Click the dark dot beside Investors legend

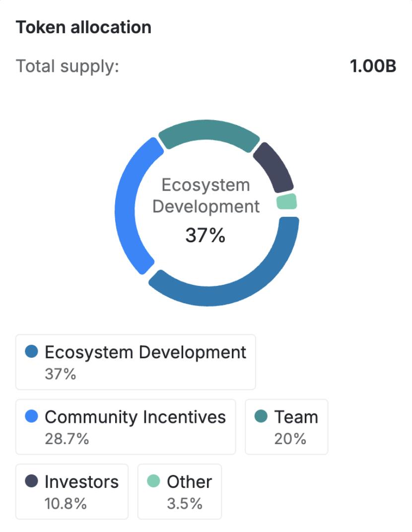(x=32, y=481)
